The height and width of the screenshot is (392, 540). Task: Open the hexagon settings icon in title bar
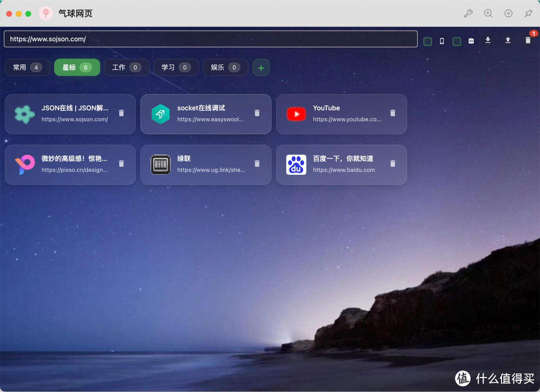click(x=508, y=13)
